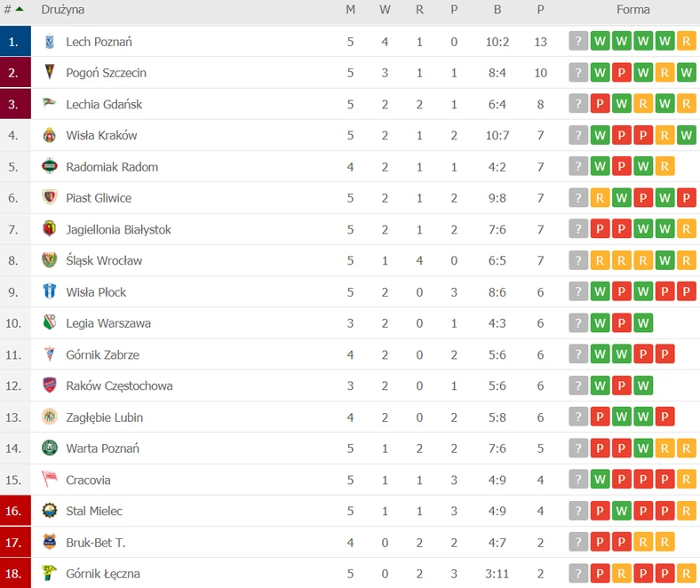700x588 pixels.
Task: Click Lech Poznań's gray question mark form badge
Action: click(x=578, y=41)
